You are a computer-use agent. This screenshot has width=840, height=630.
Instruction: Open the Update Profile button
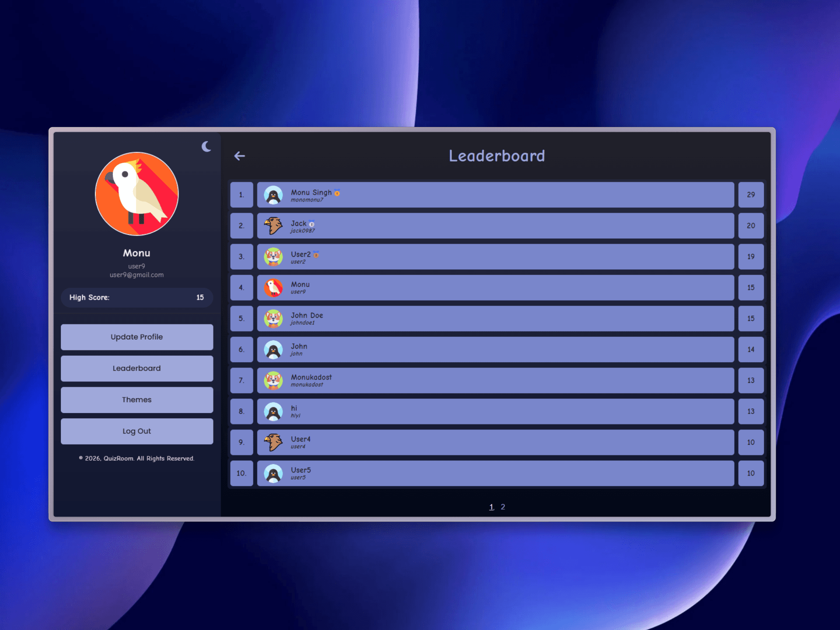coord(137,337)
